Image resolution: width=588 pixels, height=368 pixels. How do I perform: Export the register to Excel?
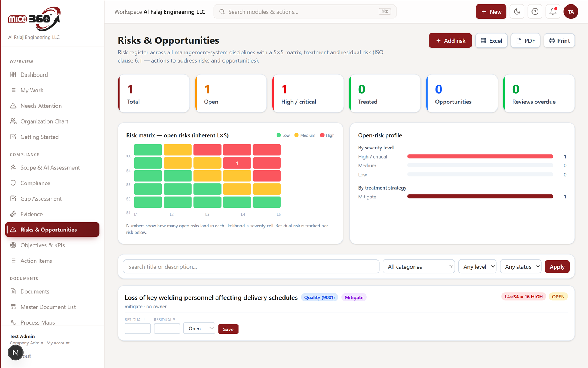click(491, 40)
